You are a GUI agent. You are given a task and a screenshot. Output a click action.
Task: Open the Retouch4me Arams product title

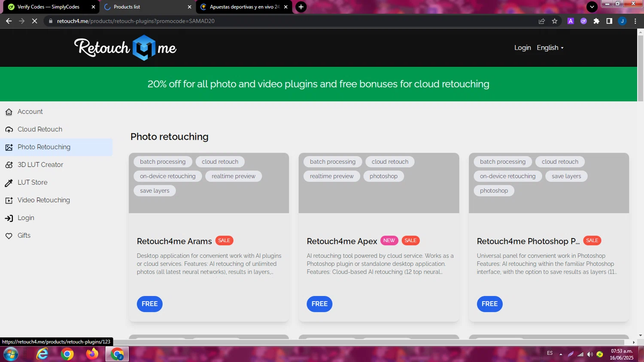pyautogui.click(x=174, y=241)
